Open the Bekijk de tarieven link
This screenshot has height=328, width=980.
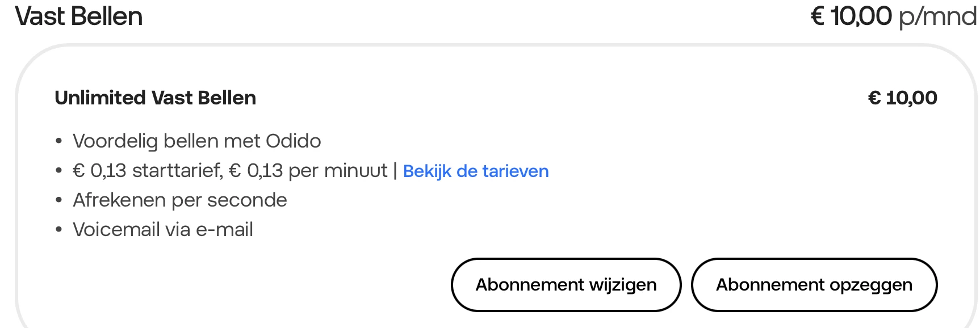pos(476,171)
